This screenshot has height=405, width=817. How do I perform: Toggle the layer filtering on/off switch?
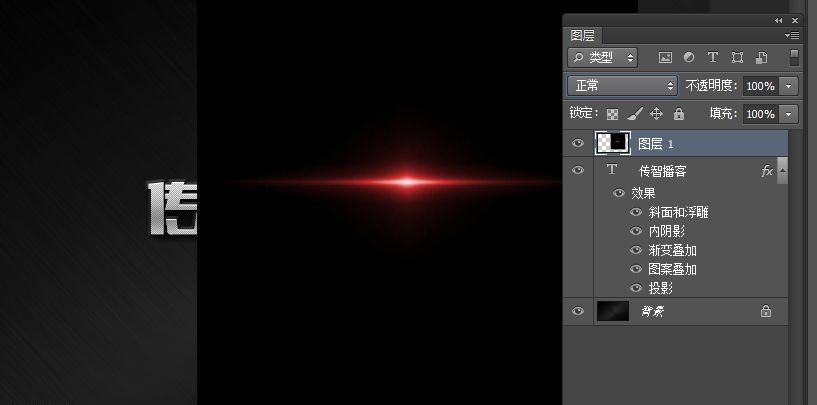pyautogui.click(x=794, y=57)
